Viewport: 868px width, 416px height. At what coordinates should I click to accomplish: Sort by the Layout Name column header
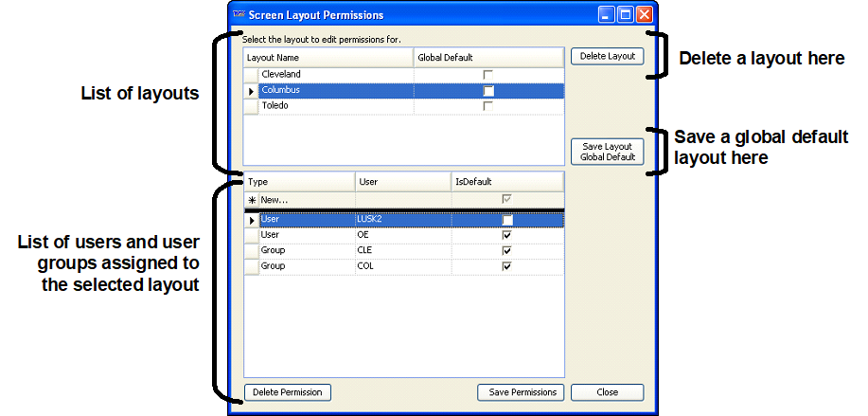(328, 58)
